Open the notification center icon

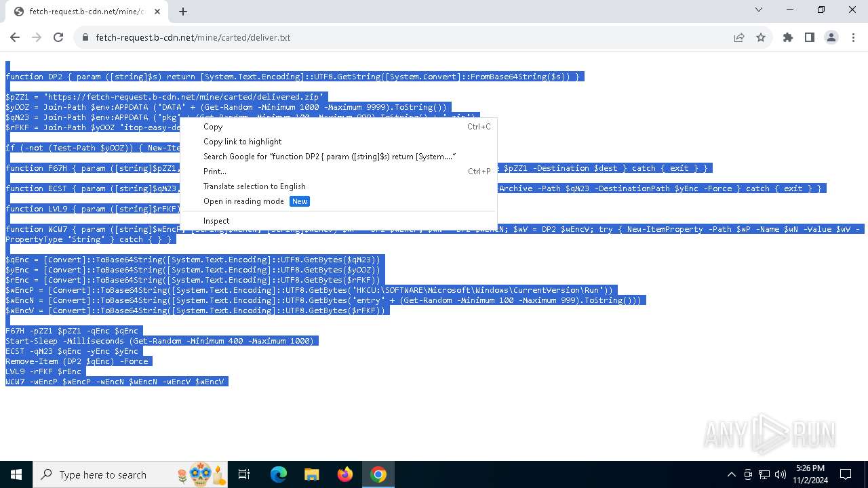[x=846, y=474]
